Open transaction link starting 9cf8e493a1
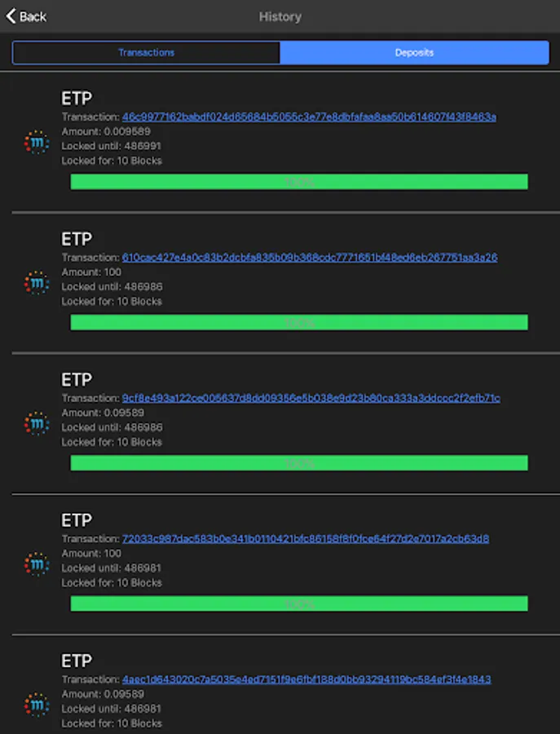Image resolution: width=560 pixels, height=734 pixels. pos(311,398)
